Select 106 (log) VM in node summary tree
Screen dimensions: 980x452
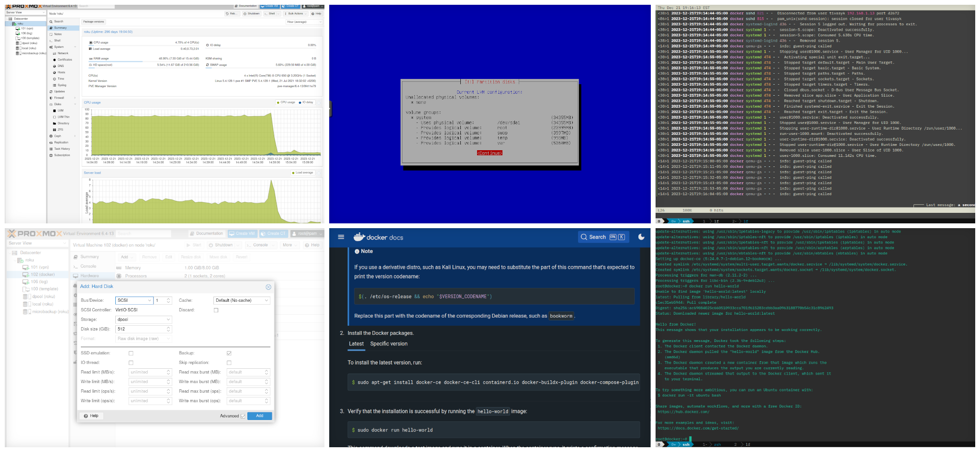coord(26,33)
